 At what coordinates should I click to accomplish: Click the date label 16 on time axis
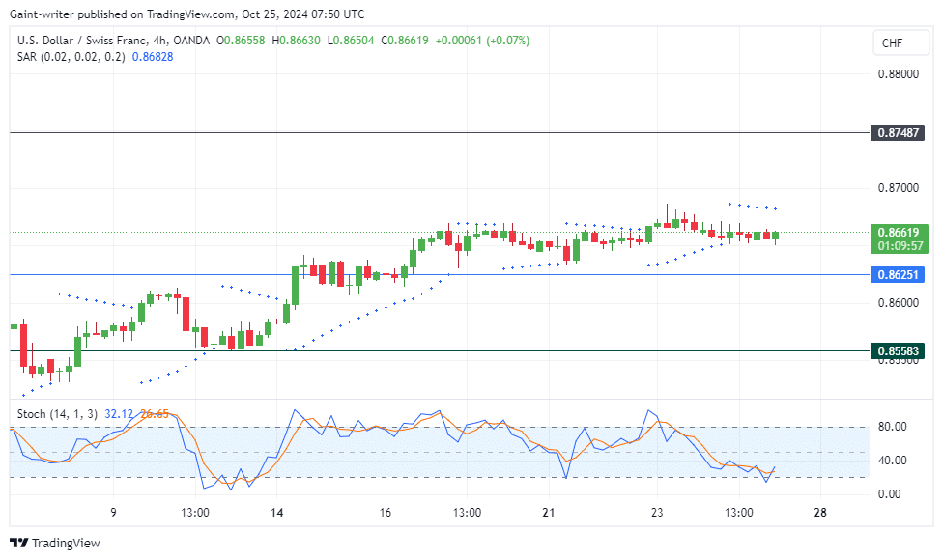pos(386,513)
